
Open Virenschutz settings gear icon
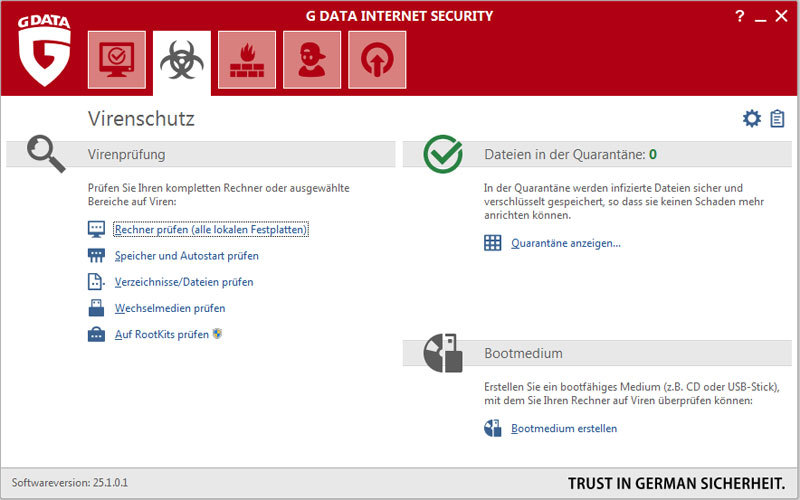point(752,118)
